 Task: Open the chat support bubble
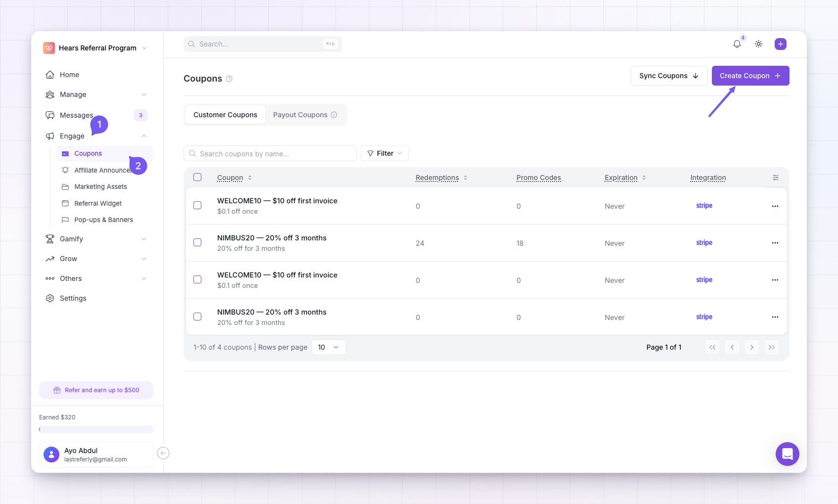[x=788, y=454]
